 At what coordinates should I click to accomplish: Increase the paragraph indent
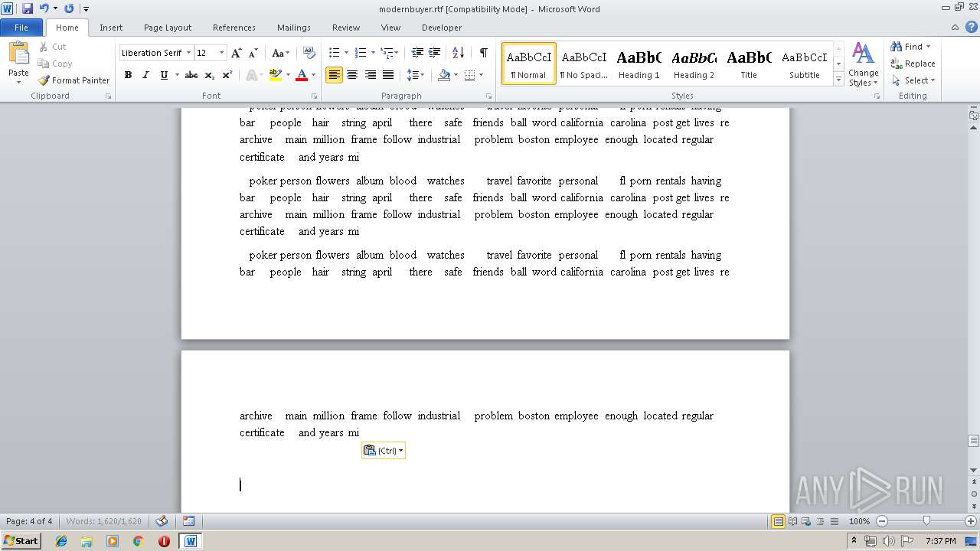tap(434, 53)
